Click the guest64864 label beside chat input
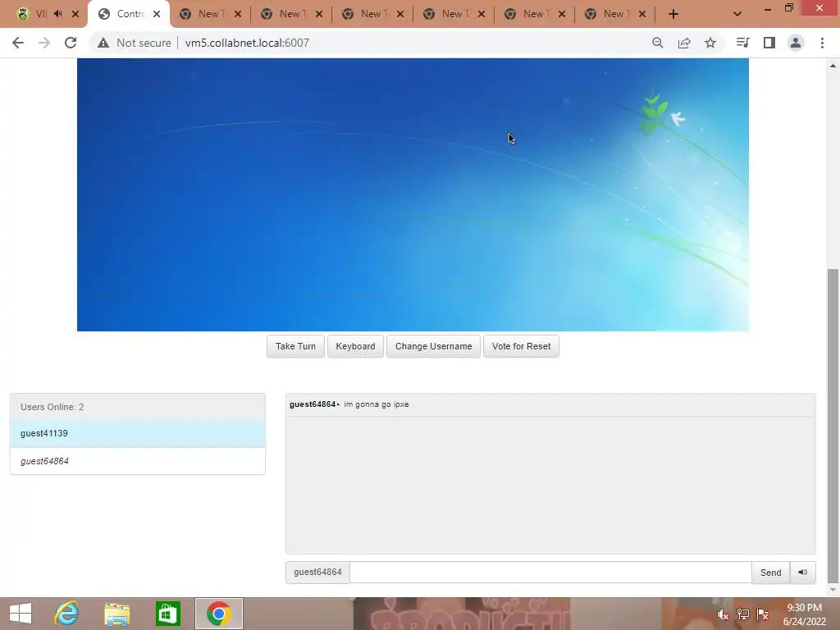The width and height of the screenshot is (840, 630). point(317,572)
